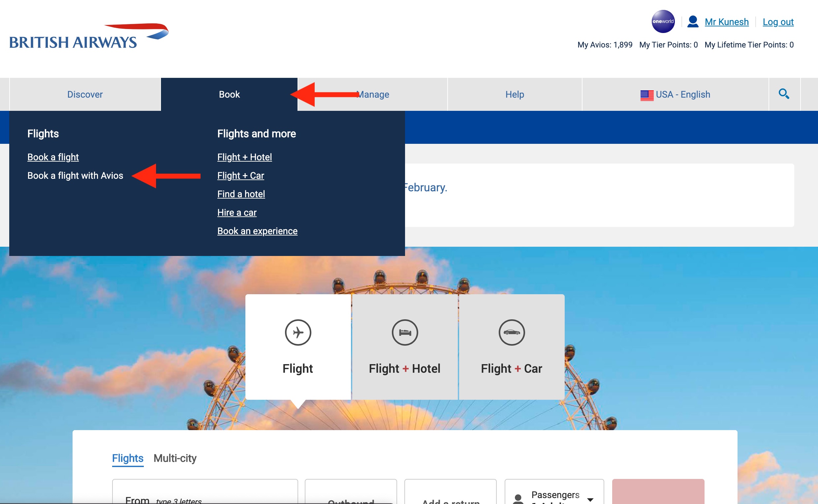
Task: Click the Flights heading in Book menu
Action: tap(43, 134)
